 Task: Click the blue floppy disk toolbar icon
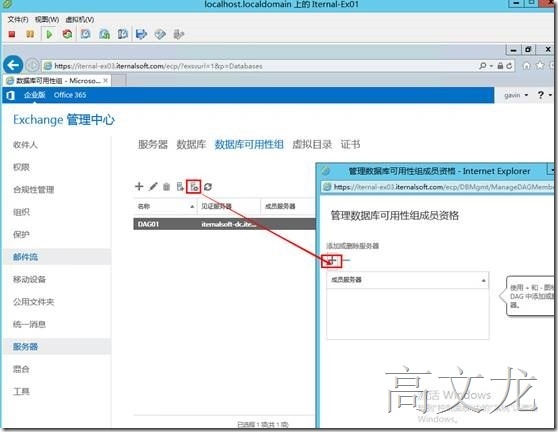click(x=141, y=34)
